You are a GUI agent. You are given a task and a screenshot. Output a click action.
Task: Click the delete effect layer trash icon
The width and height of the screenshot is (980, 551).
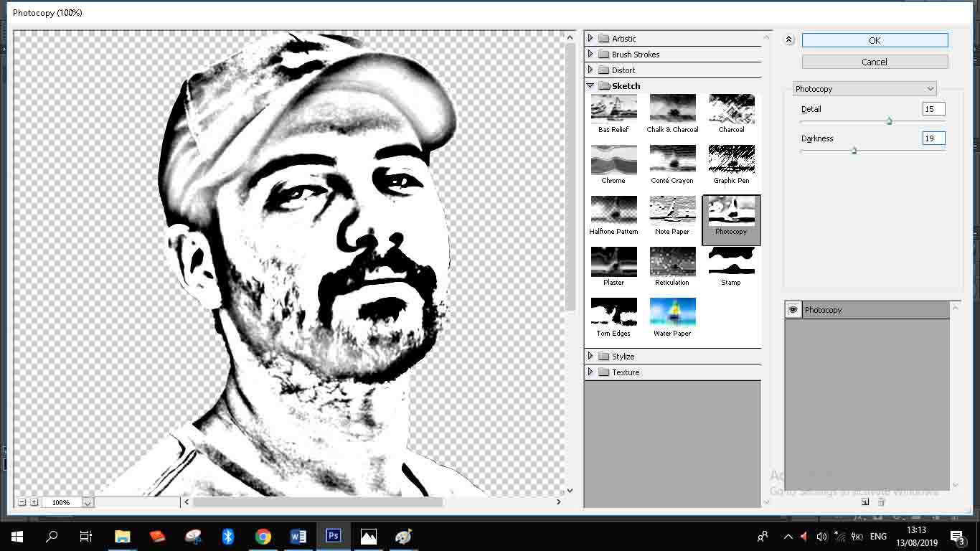point(882,502)
